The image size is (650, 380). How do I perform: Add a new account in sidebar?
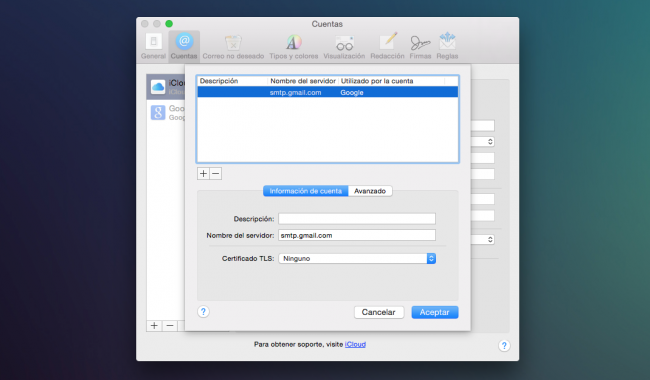pyautogui.click(x=154, y=326)
